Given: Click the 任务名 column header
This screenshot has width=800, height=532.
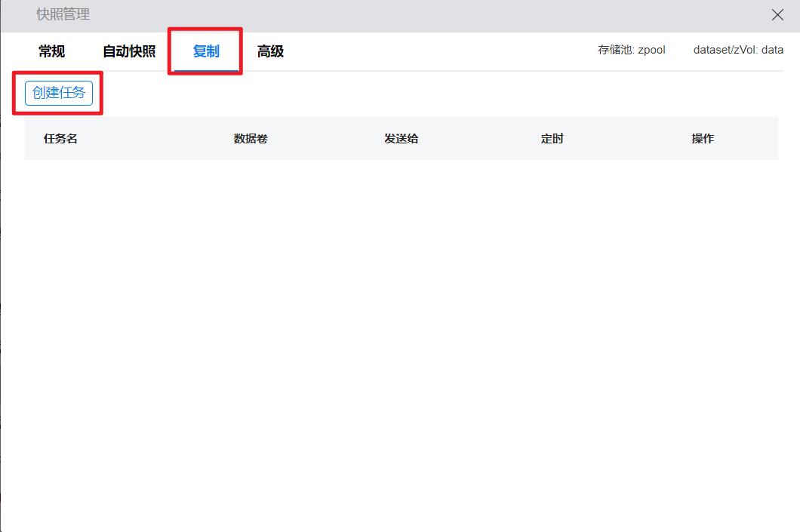Looking at the screenshot, I should [x=60, y=139].
